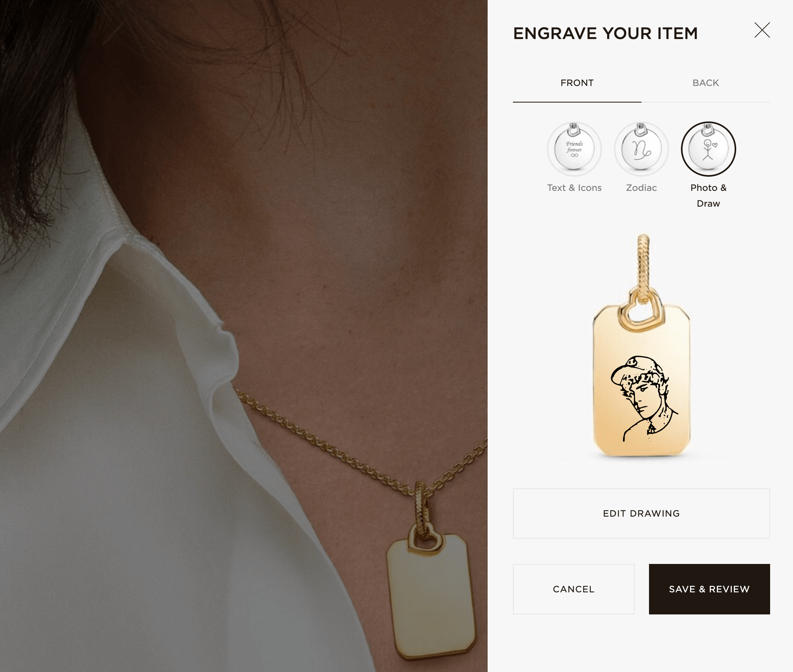Image resolution: width=793 pixels, height=672 pixels.
Task: Click the 'Zodiac' label text
Action: pos(641,188)
